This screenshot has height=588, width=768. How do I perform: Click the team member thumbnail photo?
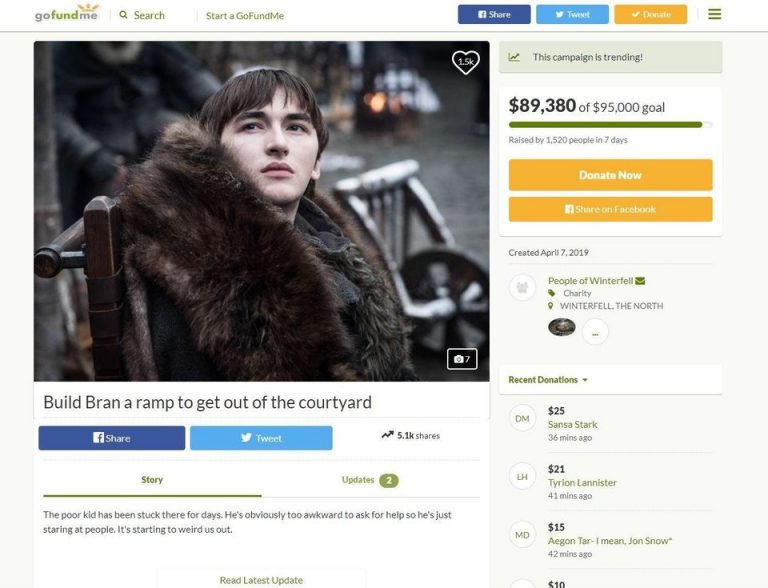562,327
